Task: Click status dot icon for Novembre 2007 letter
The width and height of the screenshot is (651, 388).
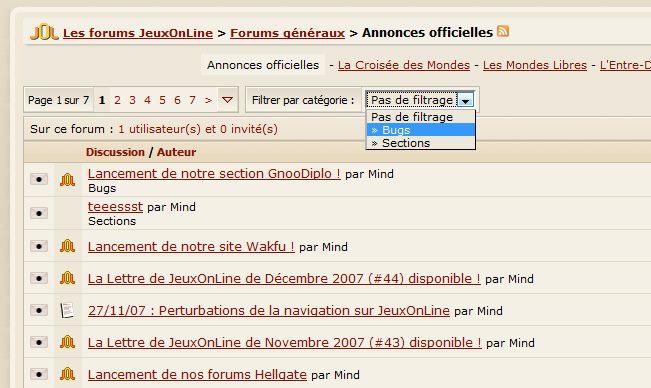Action: click(x=39, y=342)
